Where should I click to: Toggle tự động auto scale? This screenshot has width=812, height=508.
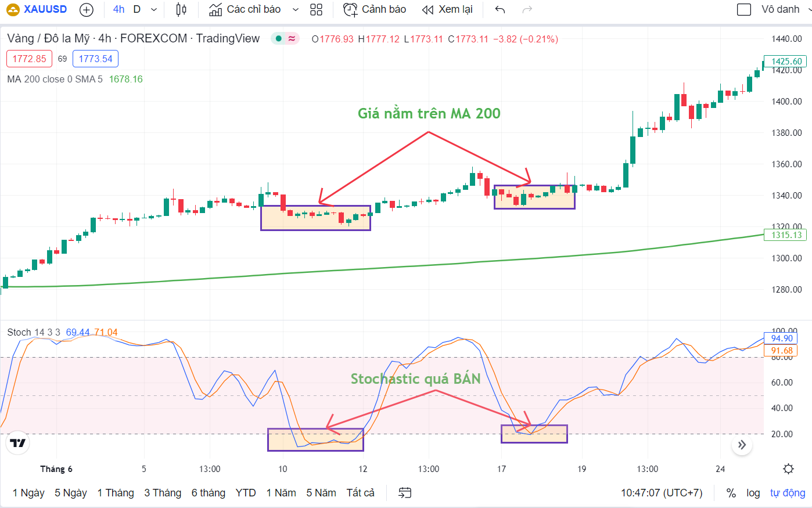[x=788, y=493]
